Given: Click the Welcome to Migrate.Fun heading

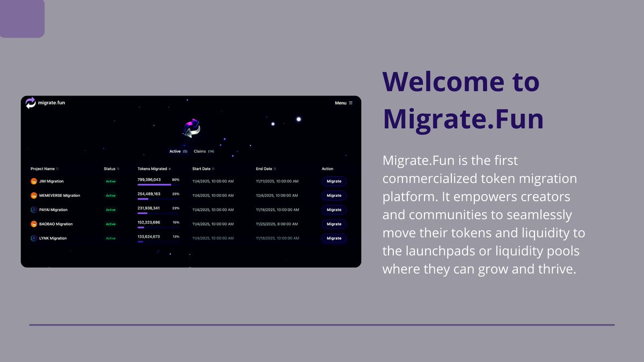Looking at the screenshot, I should pos(463,100).
